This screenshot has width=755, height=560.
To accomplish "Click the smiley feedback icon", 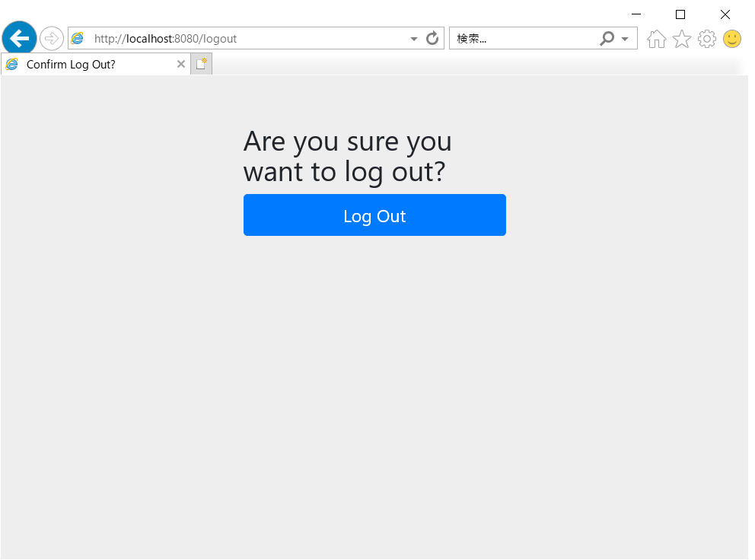I will (x=732, y=39).
